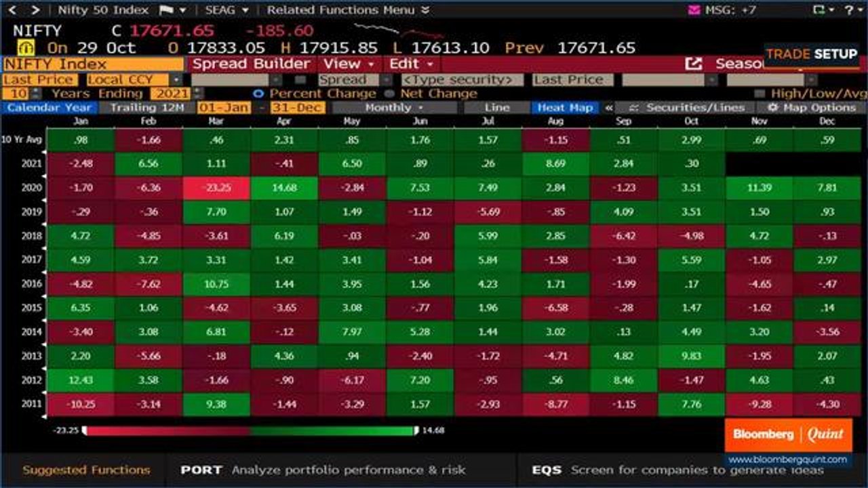Click the Suggested Functions label
The width and height of the screenshot is (868, 488).
coord(86,470)
